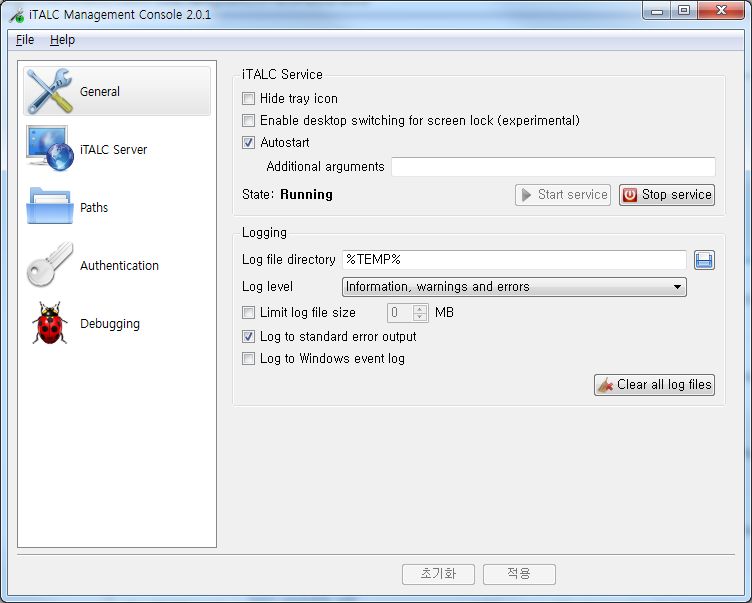Open the Debugging ladybug icon
This screenshot has width=752, height=603.
50,323
